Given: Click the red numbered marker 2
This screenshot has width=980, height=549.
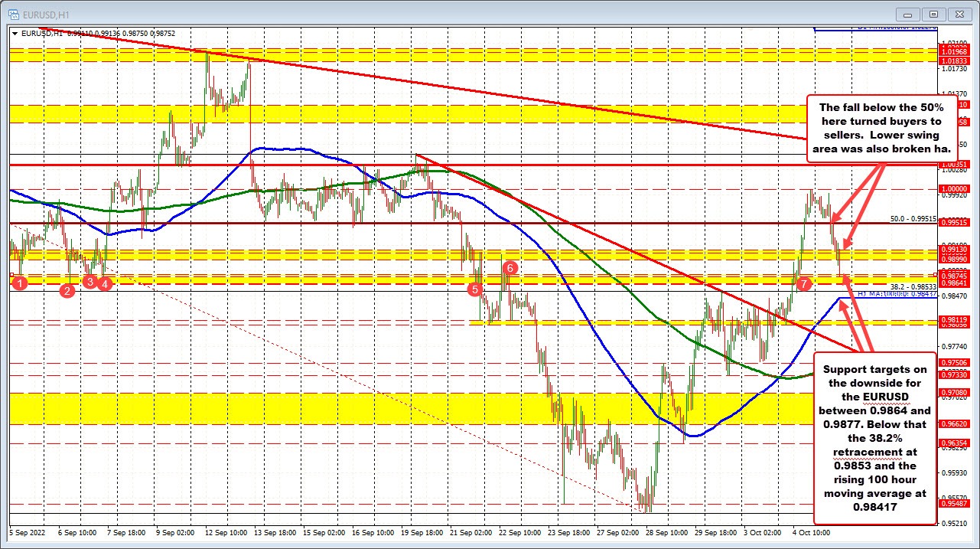Looking at the screenshot, I should (x=67, y=291).
